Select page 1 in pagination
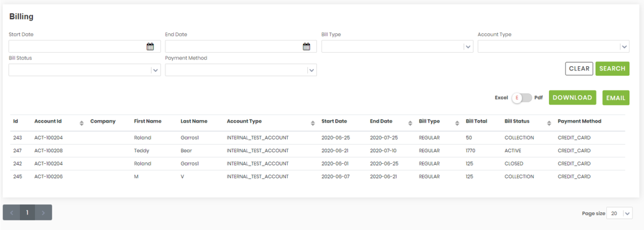644x230 pixels. point(27,213)
